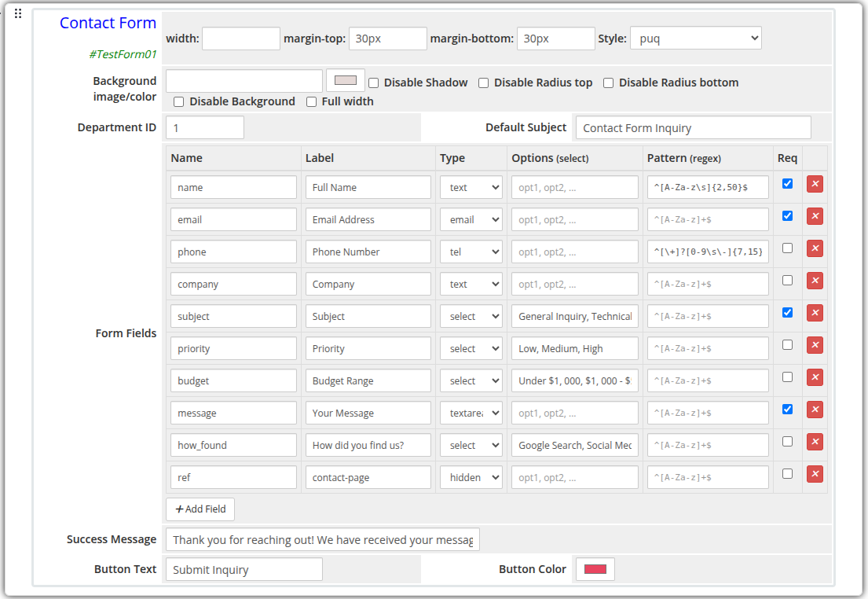
Task: Click the contact-page label input
Action: (x=368, y=477)
